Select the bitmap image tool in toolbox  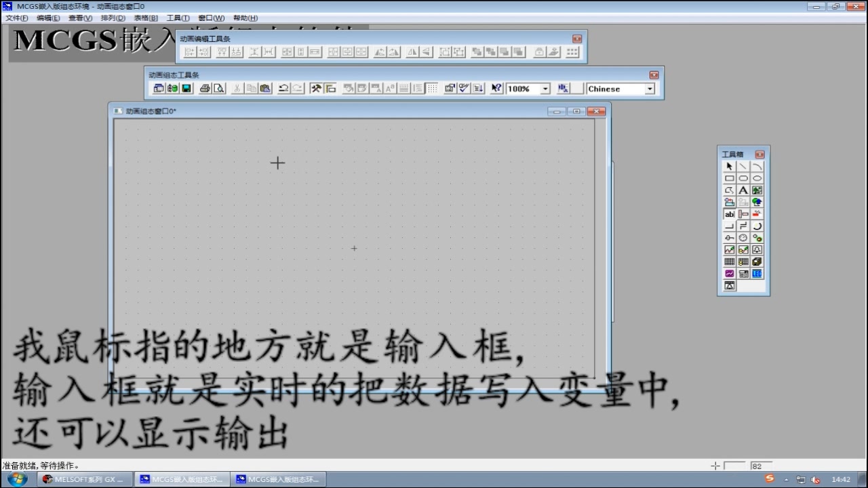(x=757, y=190)
